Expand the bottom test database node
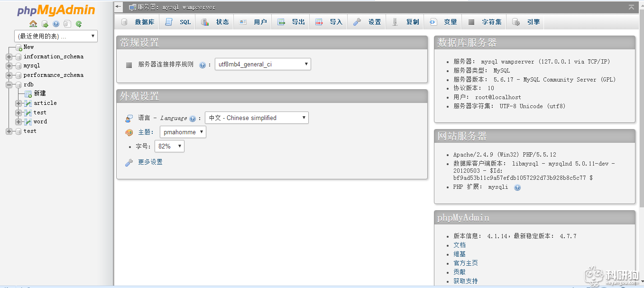 (x=9, y=131)
